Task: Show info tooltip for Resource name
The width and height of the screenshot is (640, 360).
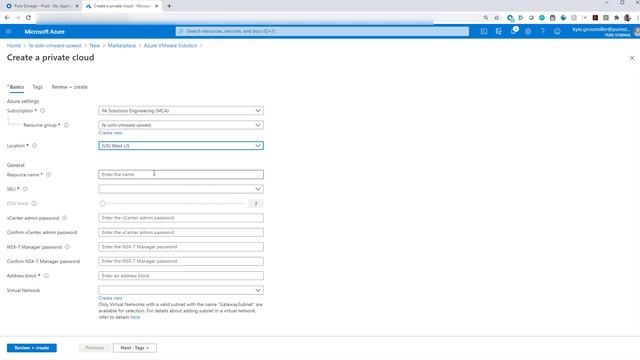Action: (x=48, y=175)
